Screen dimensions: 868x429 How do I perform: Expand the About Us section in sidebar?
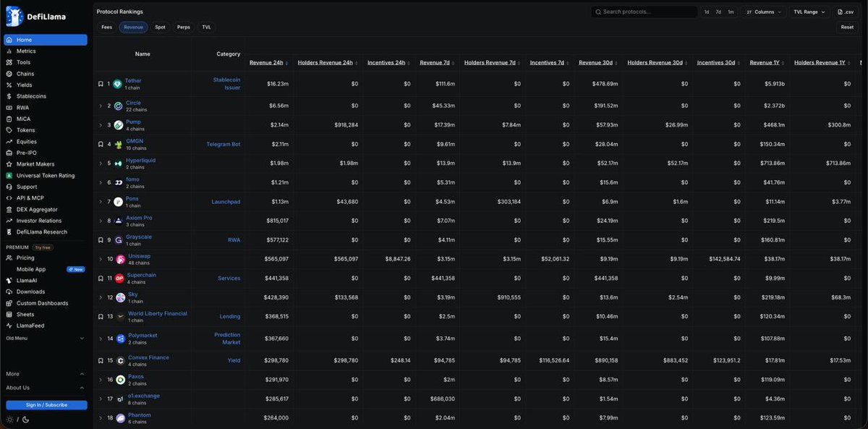(x=82, y=388)
